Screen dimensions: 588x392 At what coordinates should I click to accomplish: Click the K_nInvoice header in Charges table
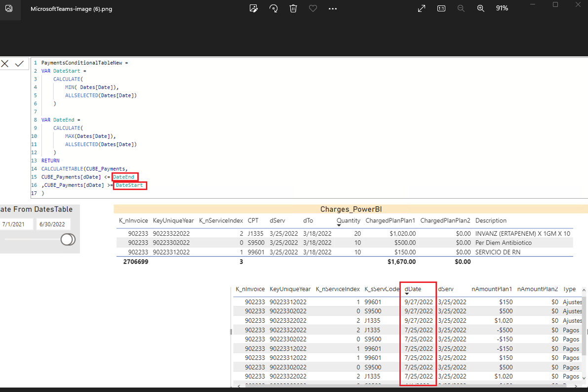pos(133,220)
